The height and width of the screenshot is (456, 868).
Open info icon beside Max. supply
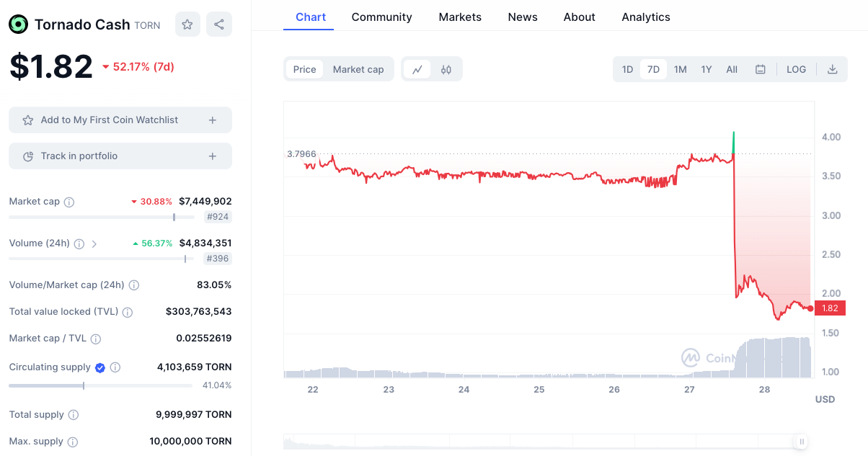point(73,442)
